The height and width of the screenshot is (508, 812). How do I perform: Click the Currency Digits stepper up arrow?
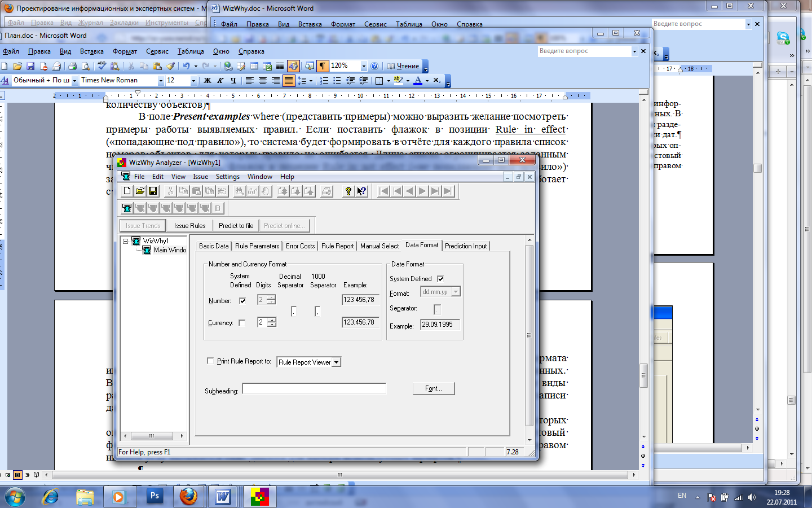coord(272,319)
